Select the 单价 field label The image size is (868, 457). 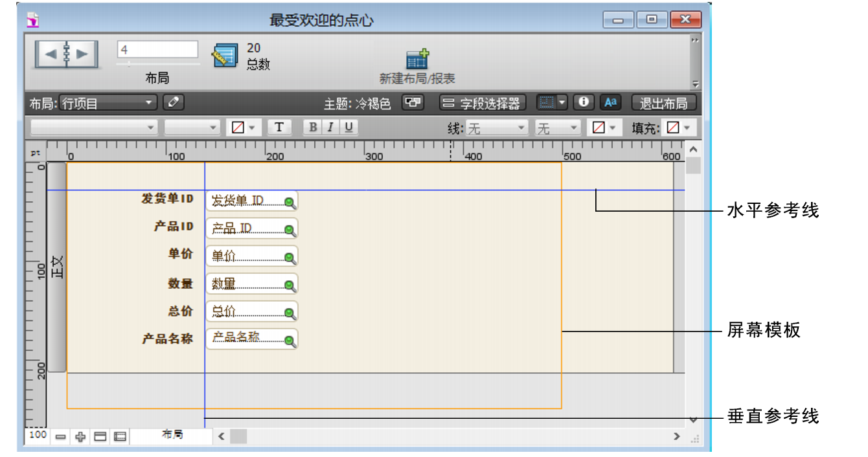pyautogui.click(x=181, y=254)
